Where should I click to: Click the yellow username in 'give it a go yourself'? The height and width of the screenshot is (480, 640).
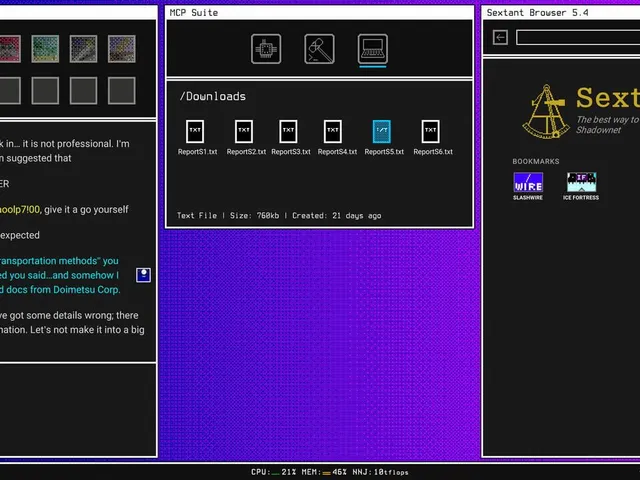click(20, 209)
